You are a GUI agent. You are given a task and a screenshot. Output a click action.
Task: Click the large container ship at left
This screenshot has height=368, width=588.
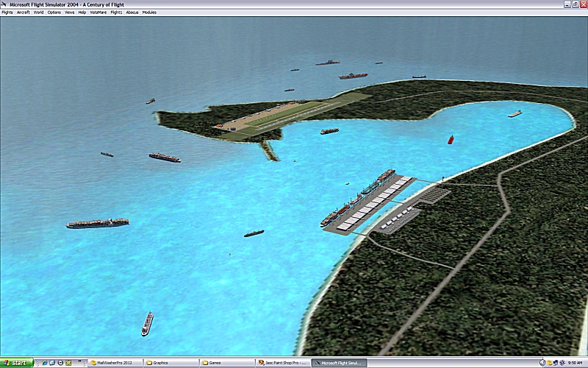pyautogui.click(x=98, y=223)
